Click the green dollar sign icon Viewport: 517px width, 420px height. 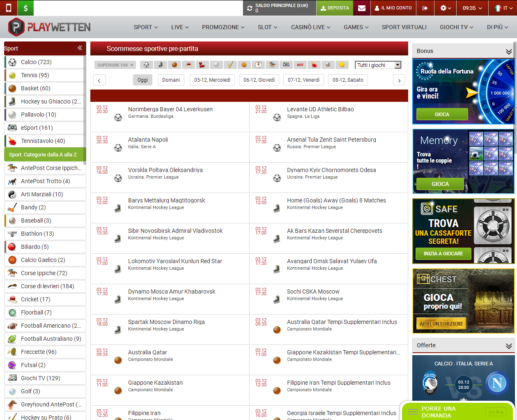(x=25, y=8)
